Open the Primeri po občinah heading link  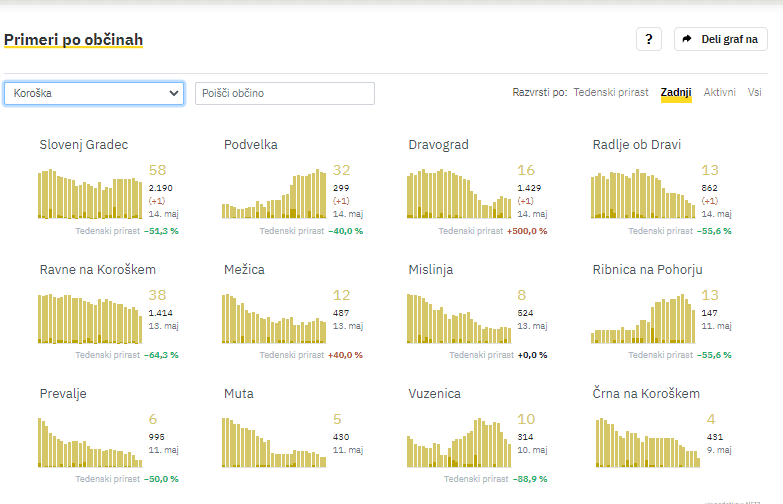pyautogui.click(x=73, y=40)
